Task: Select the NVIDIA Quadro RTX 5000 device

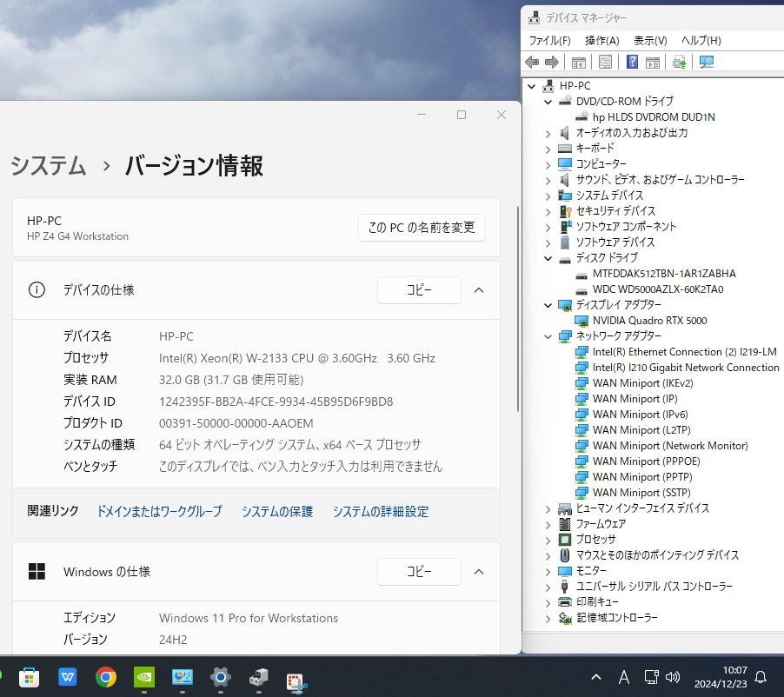Action: click(649, 321)
